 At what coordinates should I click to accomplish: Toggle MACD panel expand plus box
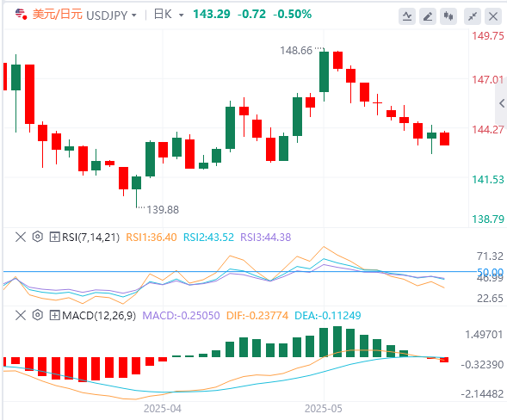pos(54,315)
